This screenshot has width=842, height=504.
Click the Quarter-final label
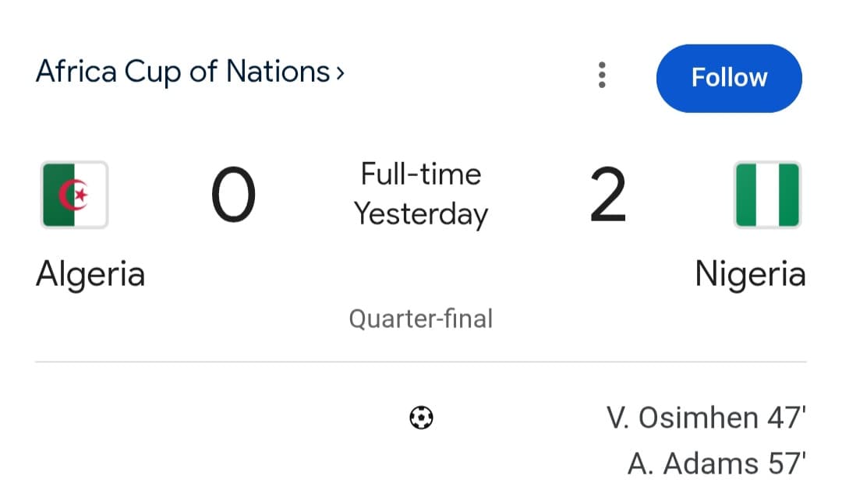tap(421, 318)
